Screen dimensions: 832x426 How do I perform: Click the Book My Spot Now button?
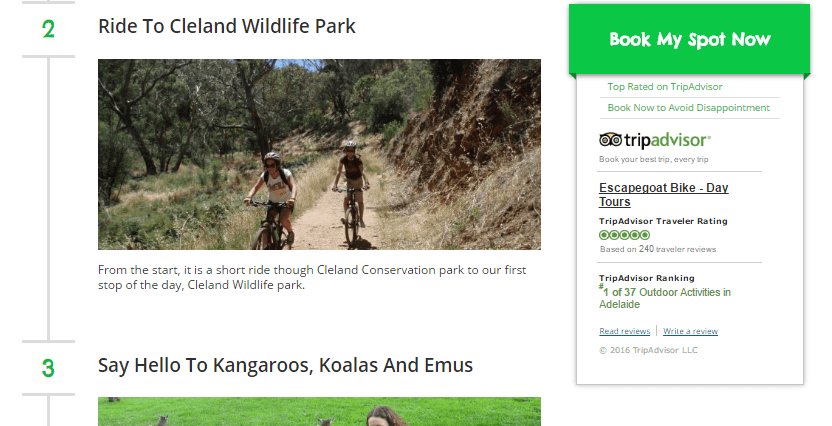pyautogui.click(x=689, y=40)
